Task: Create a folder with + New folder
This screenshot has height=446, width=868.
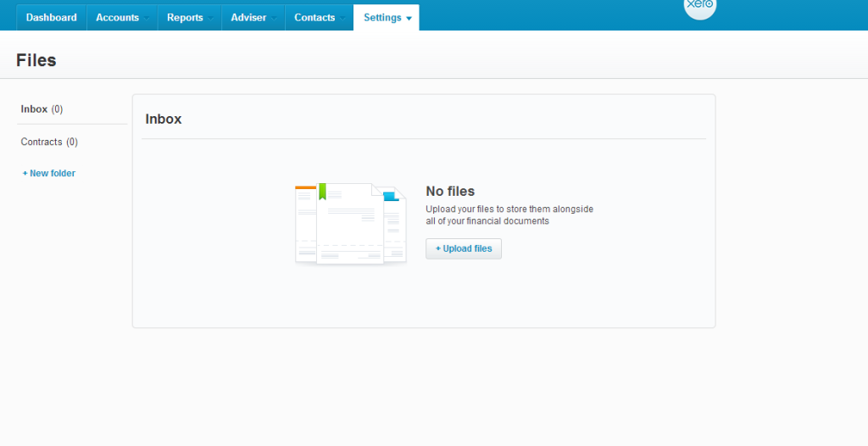Action: coord(49,174)
